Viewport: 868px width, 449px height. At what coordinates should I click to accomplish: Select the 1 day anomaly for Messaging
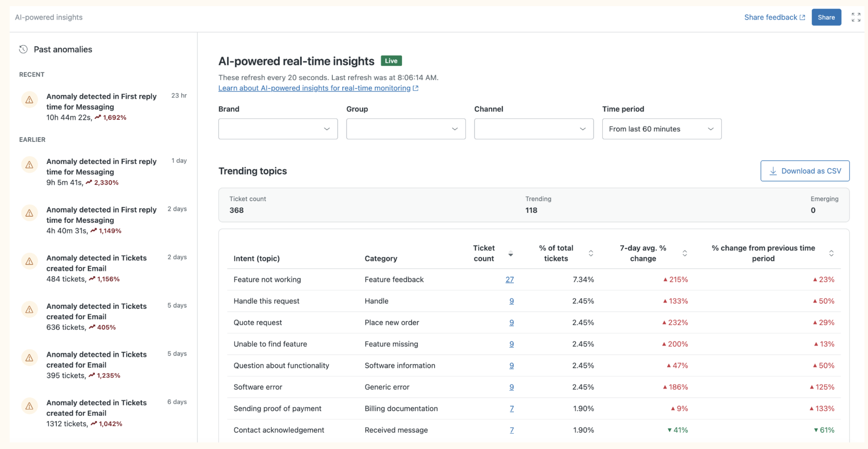(104, 172)
